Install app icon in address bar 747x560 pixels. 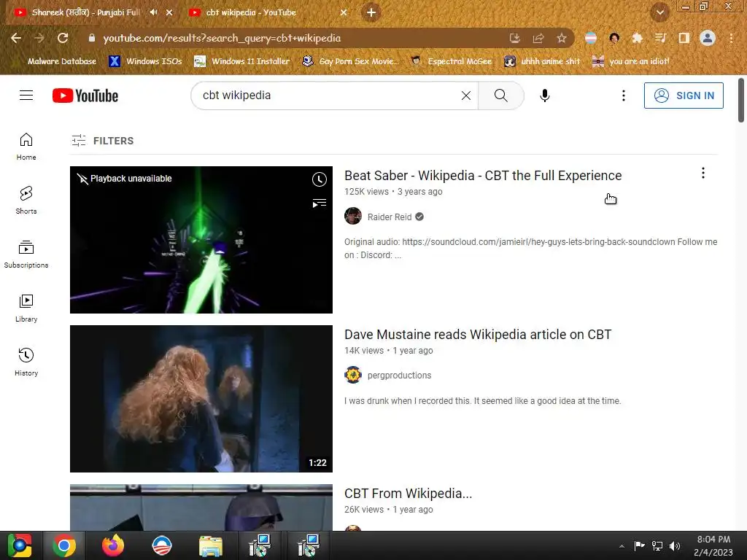click(x=514, y=38)
